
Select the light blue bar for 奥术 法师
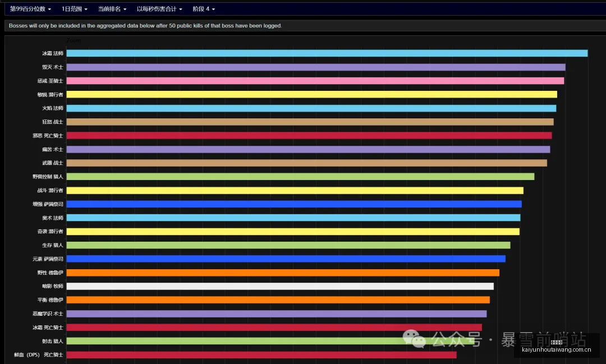(x=293, y=218)
